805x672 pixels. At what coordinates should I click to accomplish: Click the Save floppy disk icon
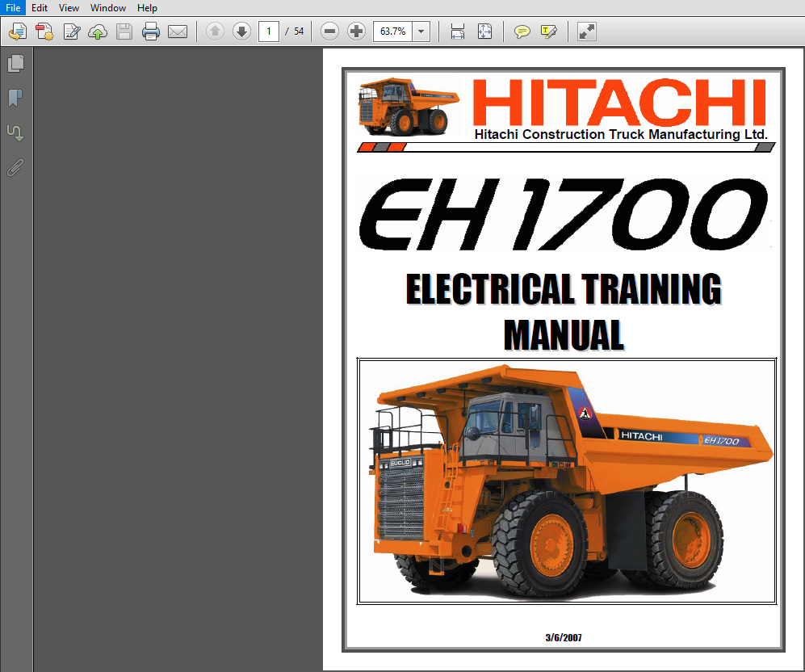coord(124,31)
